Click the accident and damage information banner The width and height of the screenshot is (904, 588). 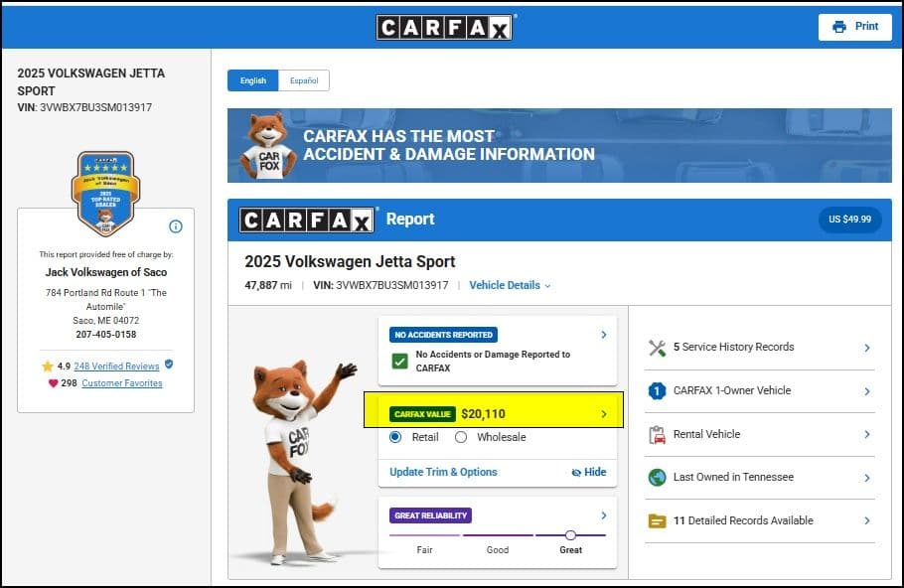[x=559, y=145]
